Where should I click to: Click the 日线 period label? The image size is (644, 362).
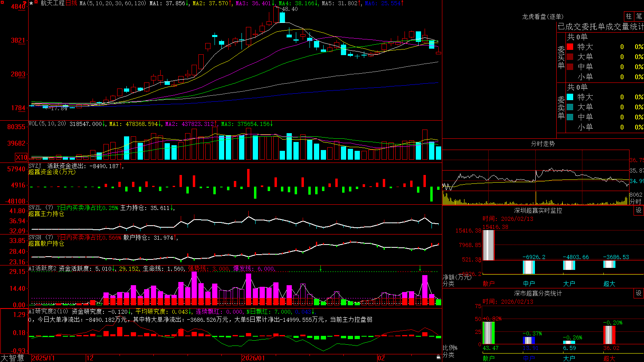click(x=71, y=3)
